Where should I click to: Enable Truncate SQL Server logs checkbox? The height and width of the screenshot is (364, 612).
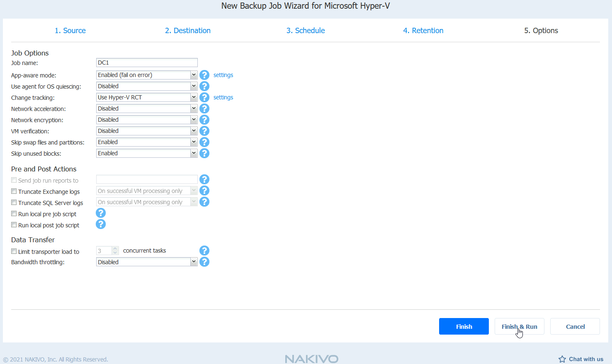tap(14, 202)
